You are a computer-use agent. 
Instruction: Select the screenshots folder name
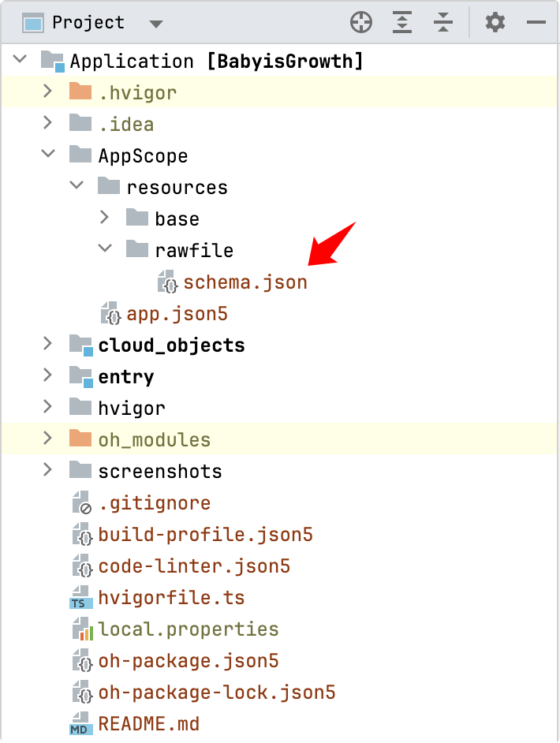(x=160, y=471)
